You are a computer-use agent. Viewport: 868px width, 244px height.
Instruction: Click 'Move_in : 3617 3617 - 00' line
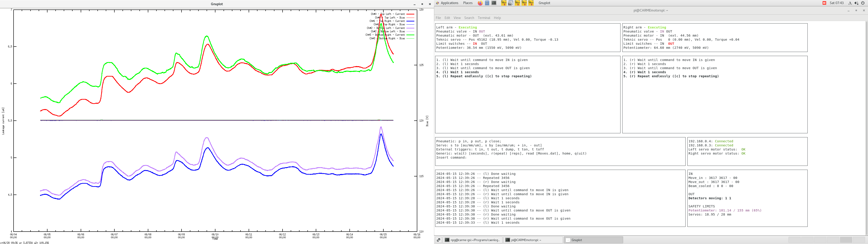[x=713, y=178]
